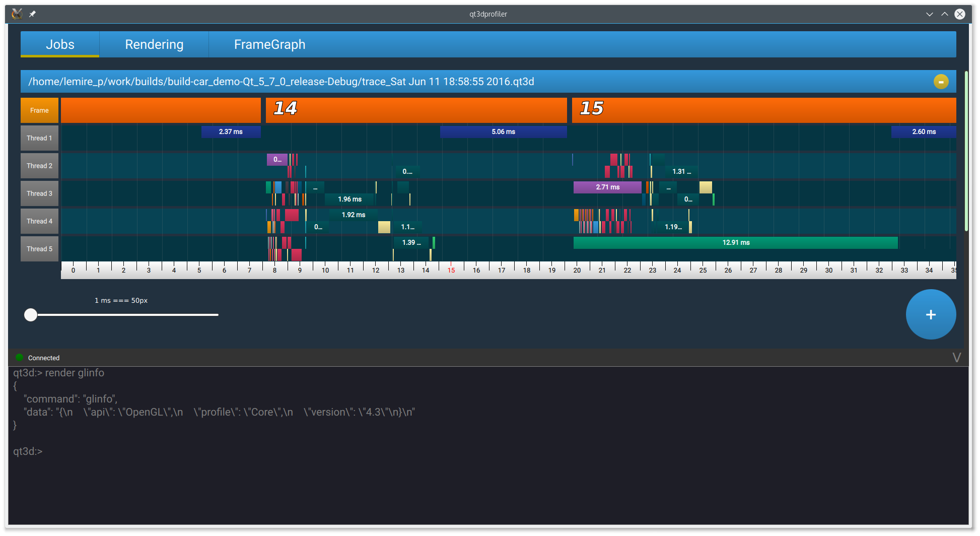Viewport: 980px width, 536px height.
Task: Select frame 14 header bar
Action: click(x=416, y=110)
